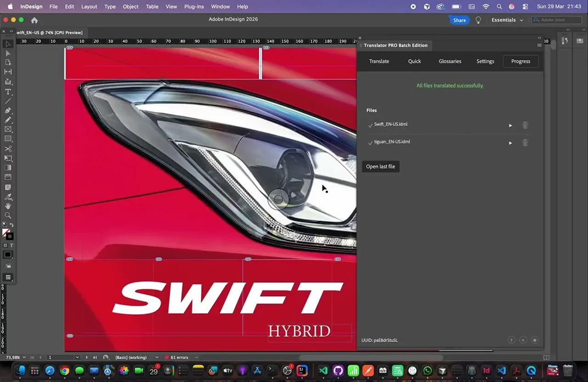Select the Scissors tool
The height and width of the screenshot is (382, 588).
(x=8, y=149)
